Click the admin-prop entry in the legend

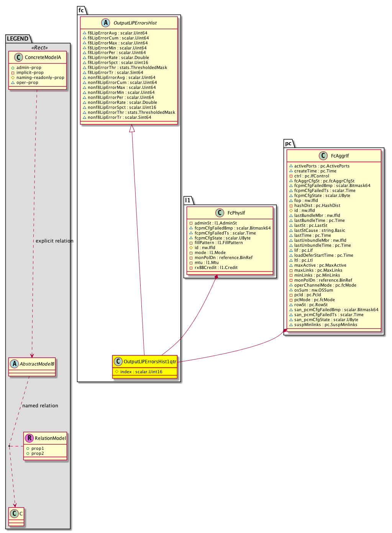pos(29,67)
